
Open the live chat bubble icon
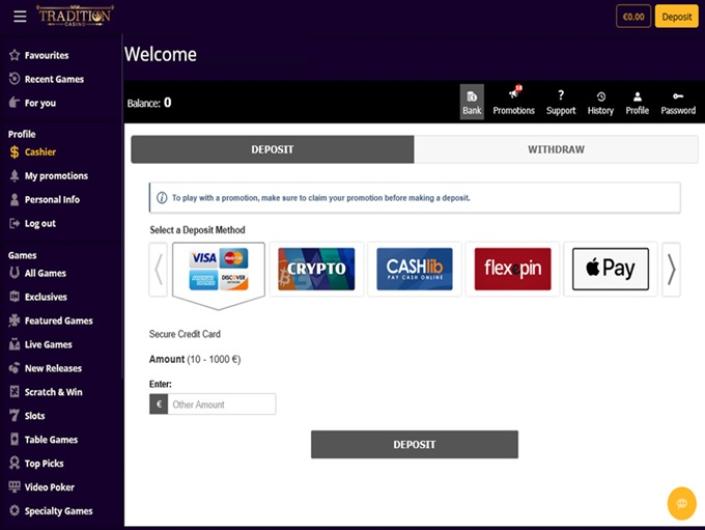coord(681,502)
